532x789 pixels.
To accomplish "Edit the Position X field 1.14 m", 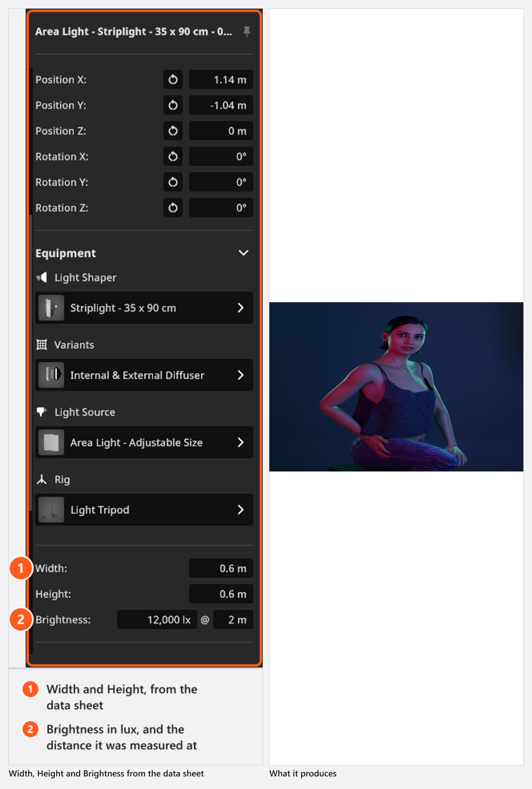I will (x=221, y=80).
